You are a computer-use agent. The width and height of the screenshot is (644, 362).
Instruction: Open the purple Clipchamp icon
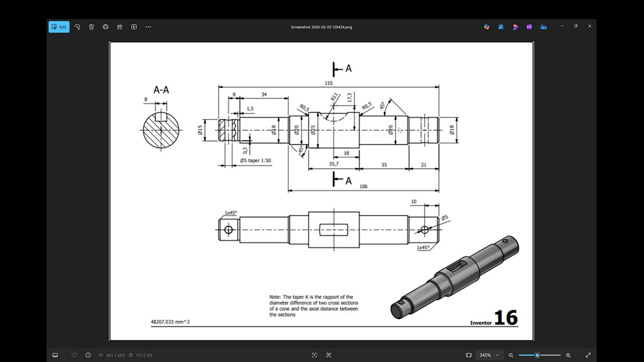pyautogui.click(x=529, y=27)
